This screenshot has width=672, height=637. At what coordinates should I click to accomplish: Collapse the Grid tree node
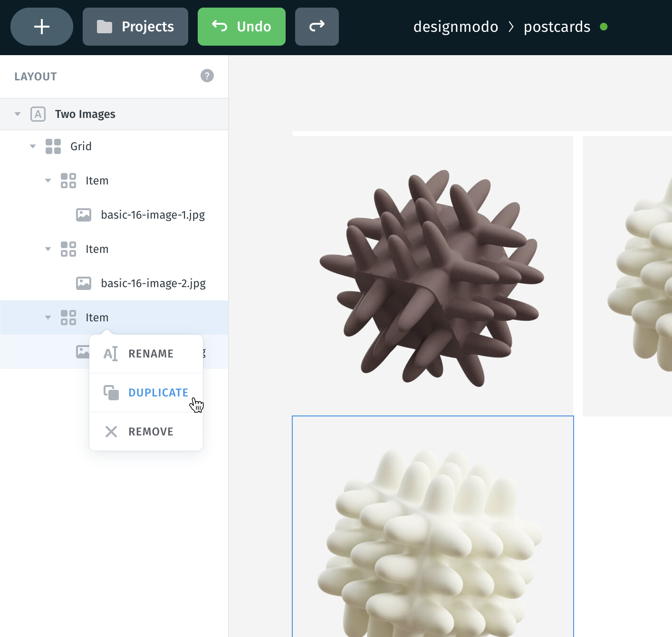click(x=33, y=146)
